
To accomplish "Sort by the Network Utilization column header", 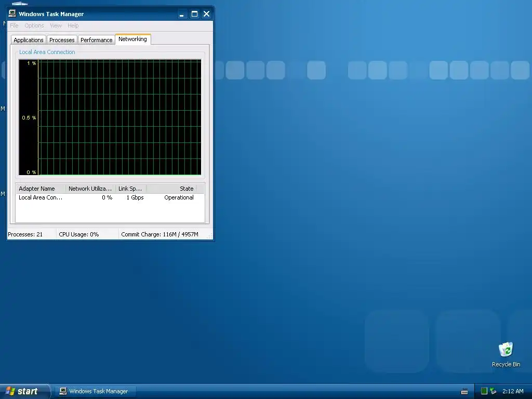I will 90,189.
